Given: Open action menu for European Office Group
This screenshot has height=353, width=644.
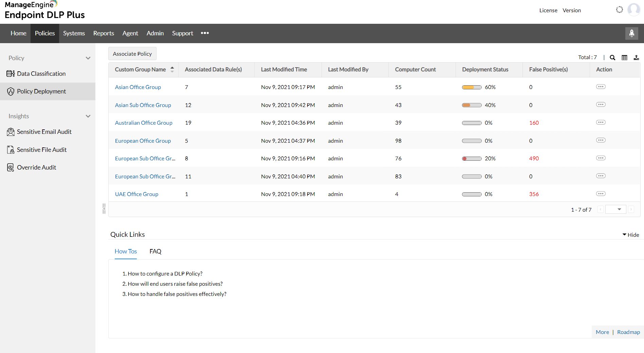Looking at the screenshot, I should [601, 140].
